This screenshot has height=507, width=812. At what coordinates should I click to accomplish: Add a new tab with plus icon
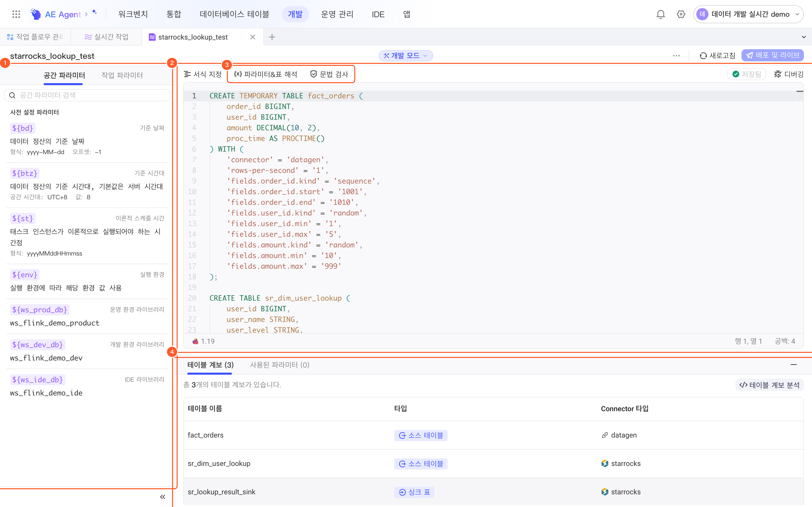(x=272, y=37)
